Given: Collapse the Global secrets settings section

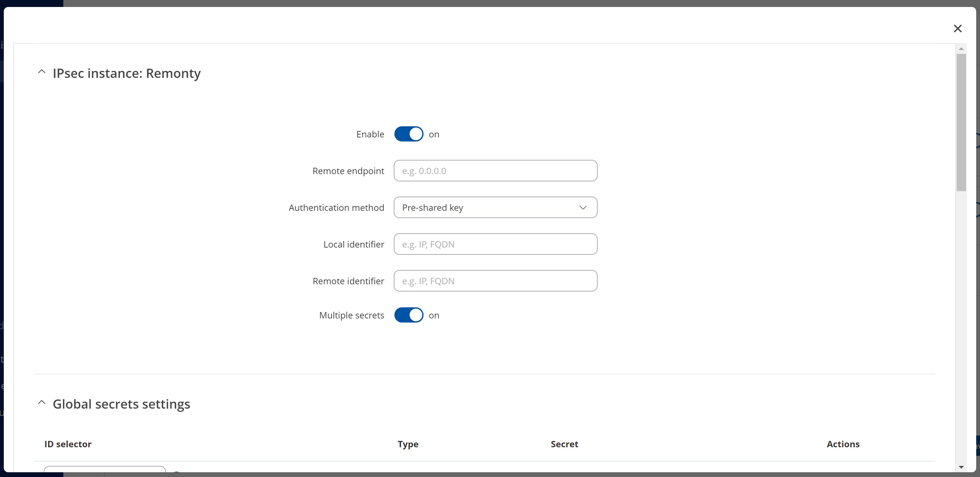Looking at the screenshot, I should click(x=42, y=402).
